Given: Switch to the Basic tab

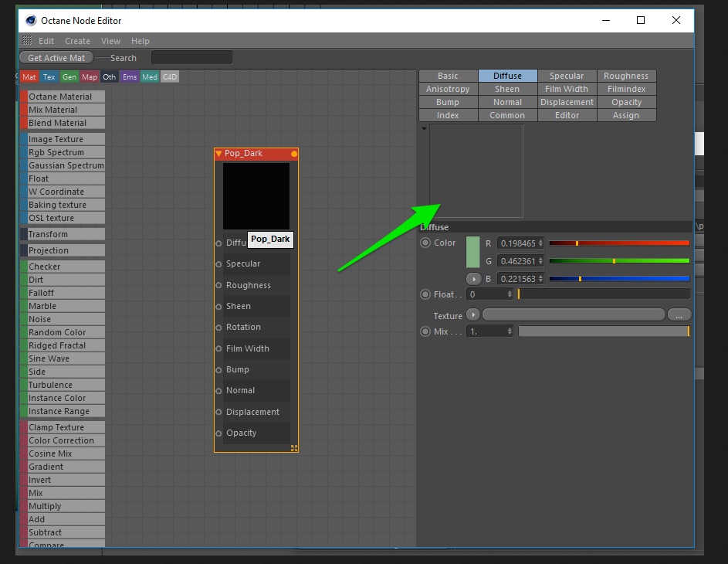Looking at the screenshot, I should pyautogui.click(x=448, y=76).
